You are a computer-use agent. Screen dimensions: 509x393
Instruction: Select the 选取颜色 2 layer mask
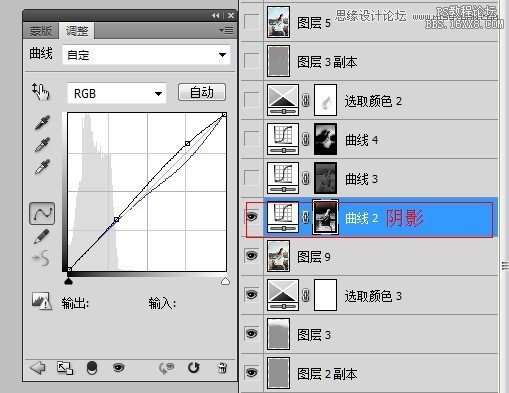325,100
